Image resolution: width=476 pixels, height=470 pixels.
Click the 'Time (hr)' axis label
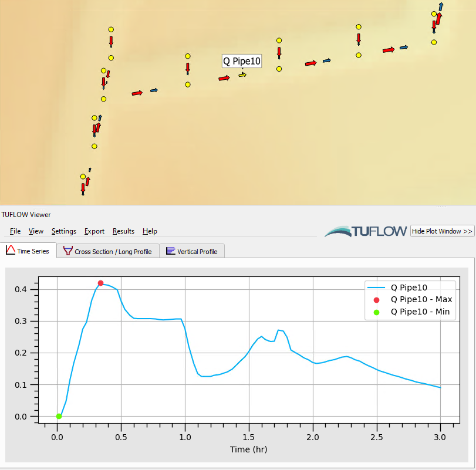click(x=248, y=449)
